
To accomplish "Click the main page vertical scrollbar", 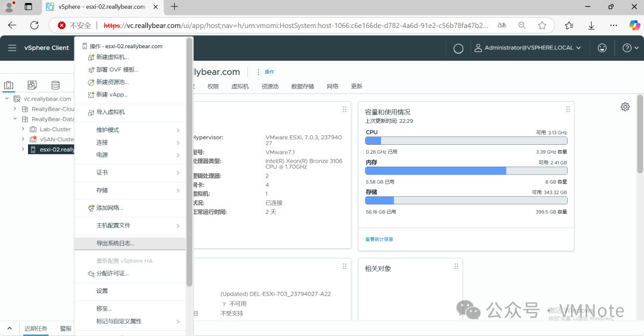I will (x=640, y=134).
